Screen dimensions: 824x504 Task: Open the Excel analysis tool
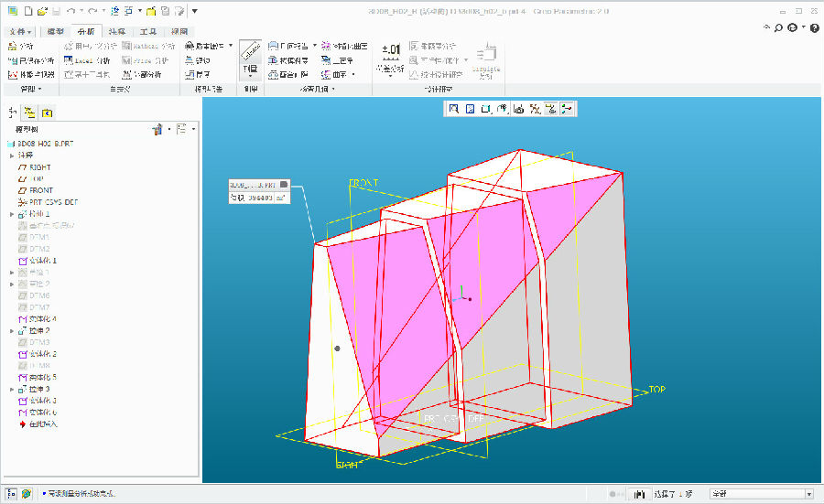click(x=87, y=59)
